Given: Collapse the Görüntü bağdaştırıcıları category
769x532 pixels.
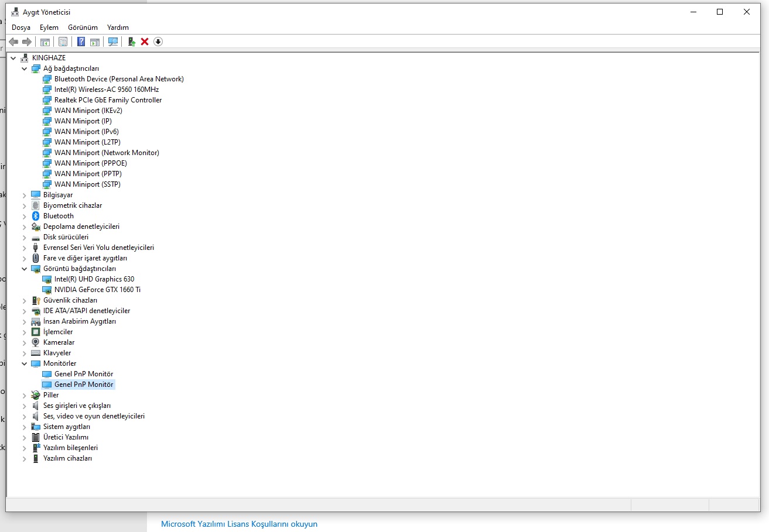Looking at the screenshot, I should [24, 269].
